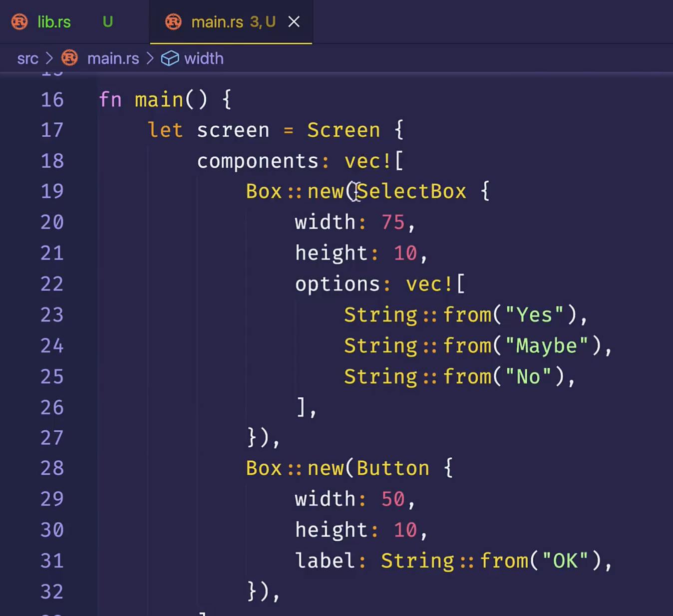673x616 pixels.
Task: Place cursor on SelectBox struct name
Action: (411, 192)
